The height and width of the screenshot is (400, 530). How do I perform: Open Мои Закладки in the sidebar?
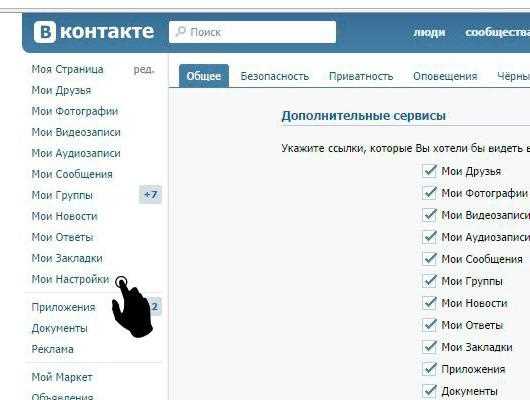point(67,258)
